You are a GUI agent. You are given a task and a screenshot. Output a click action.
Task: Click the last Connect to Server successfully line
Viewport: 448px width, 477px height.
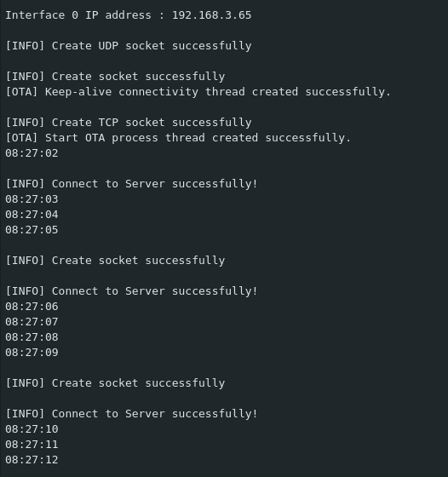(x=132, y=414)
